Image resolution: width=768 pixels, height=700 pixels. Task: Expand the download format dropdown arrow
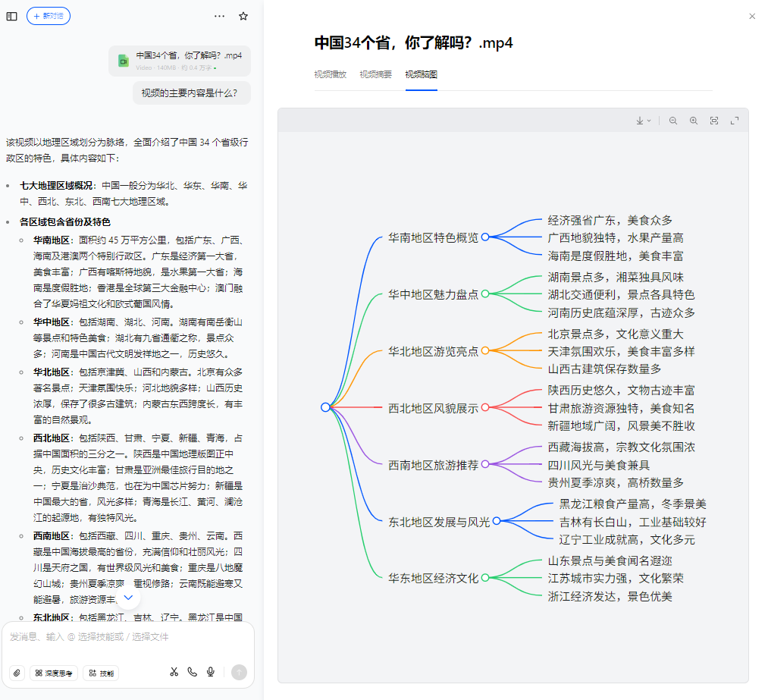(650, 120)
